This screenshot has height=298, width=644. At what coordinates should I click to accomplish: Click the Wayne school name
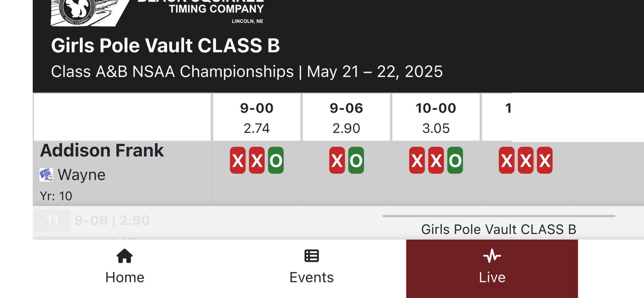click(81, 175)
